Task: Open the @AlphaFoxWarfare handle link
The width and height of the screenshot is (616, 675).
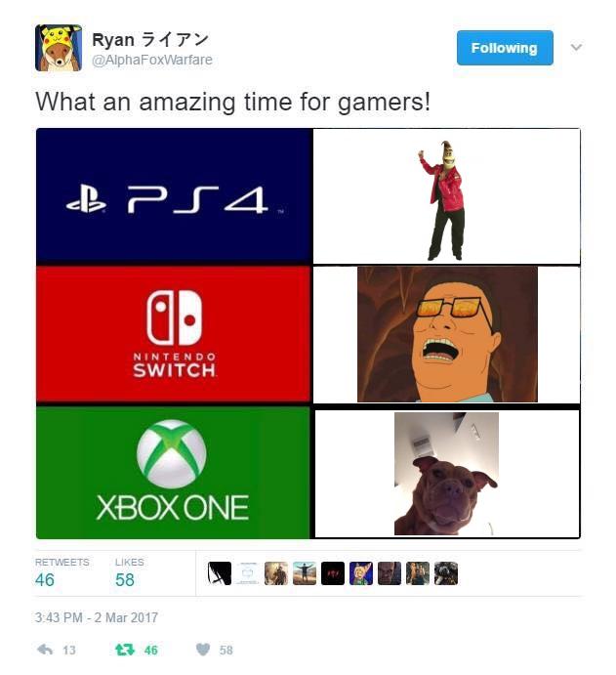Action: 152,60
